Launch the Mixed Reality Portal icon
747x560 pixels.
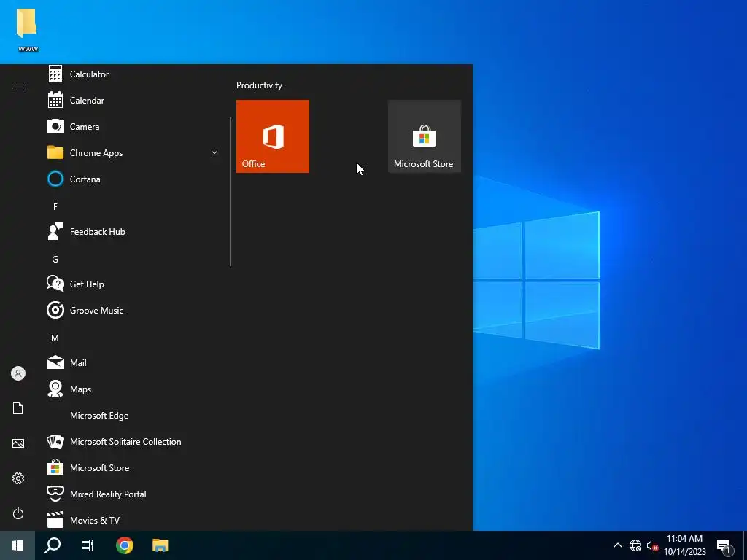pos(55,494)
